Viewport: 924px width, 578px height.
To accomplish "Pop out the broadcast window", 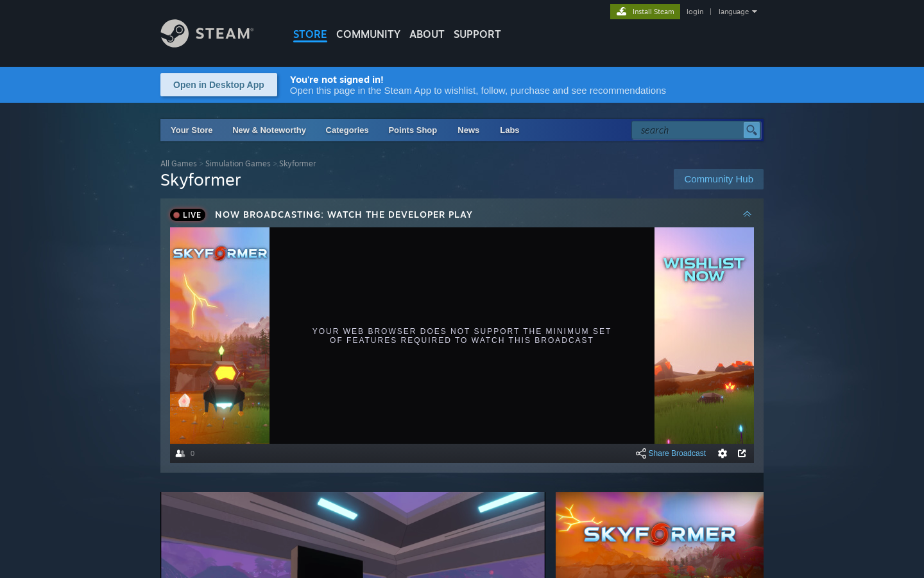I will point(742,453).
